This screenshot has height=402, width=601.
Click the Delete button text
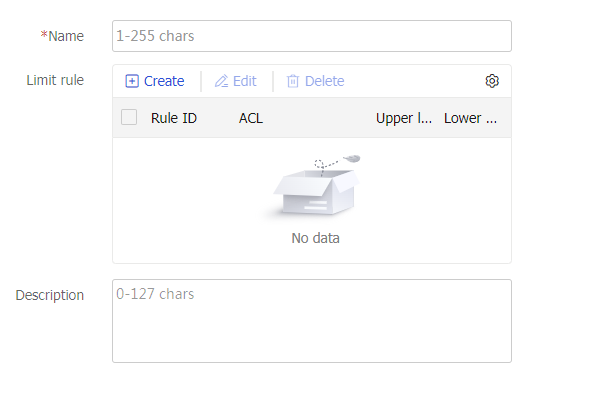coord(324,81)
